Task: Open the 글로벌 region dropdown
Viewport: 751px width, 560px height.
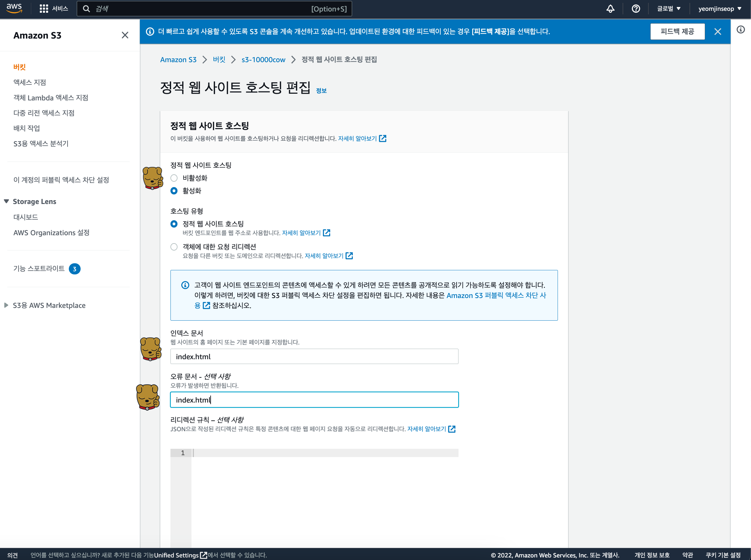Action: [668, 9]
